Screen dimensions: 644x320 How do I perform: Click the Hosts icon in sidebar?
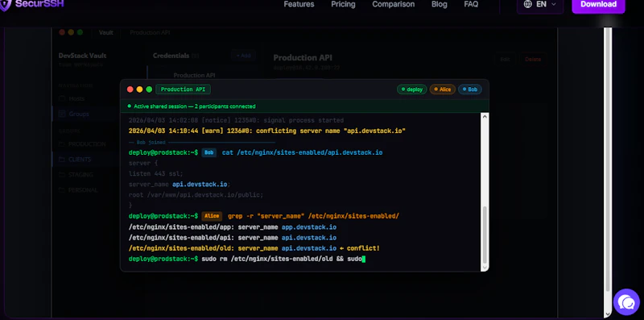pyautogui.click(x=62, y=98)
